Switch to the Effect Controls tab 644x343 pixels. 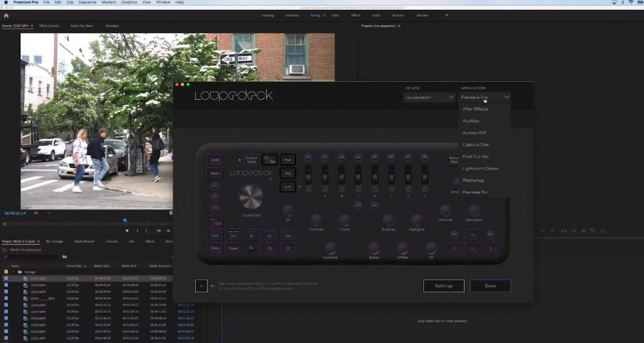(x=49, y=26)
